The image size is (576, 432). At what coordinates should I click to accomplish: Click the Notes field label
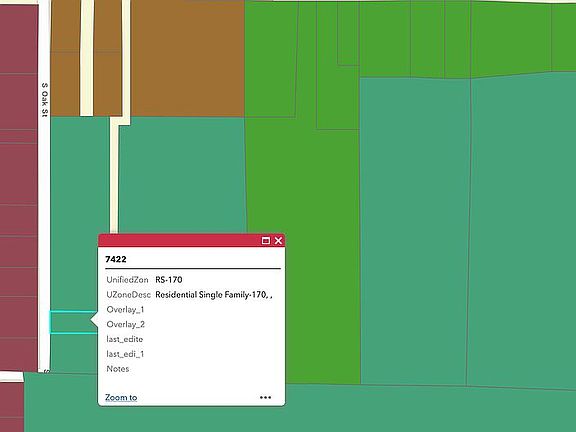118,369
